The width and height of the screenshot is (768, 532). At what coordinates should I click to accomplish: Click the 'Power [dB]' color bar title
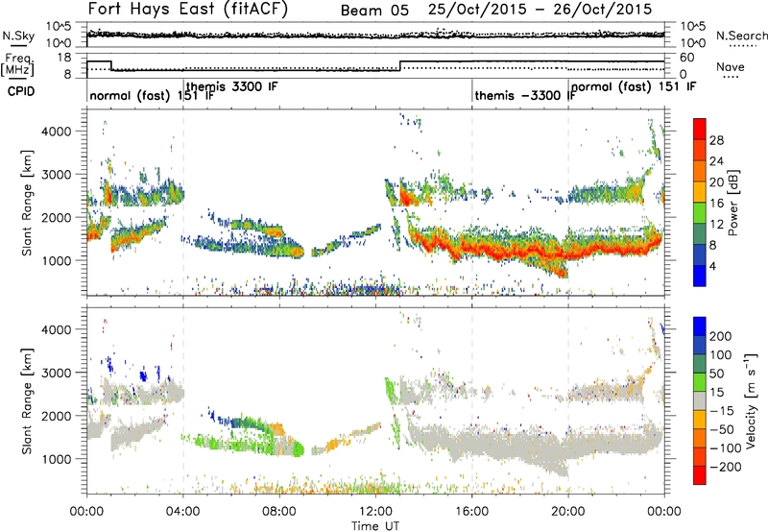click(x=733, y=203)
